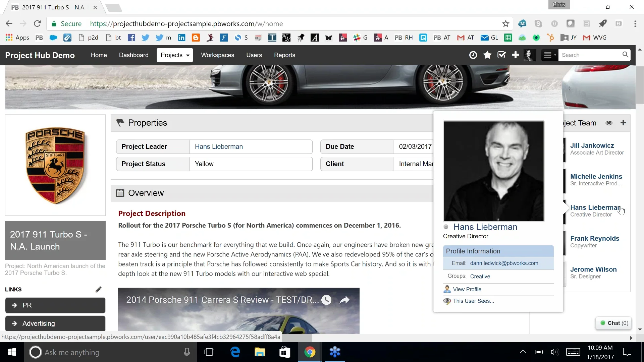Toggle Project Team visibility eye icon
Image resolution: width=644 pixels, height=362 pixels.
(x=609, y=123)
